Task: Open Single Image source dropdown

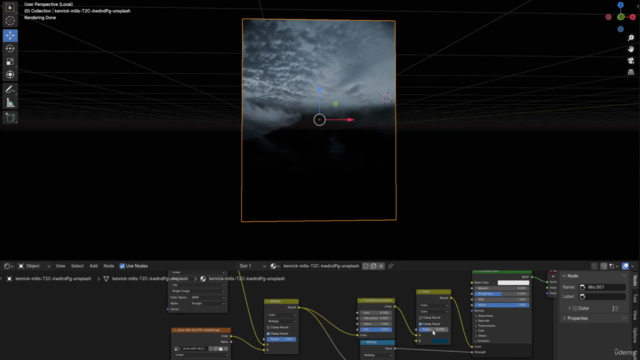Action: (198, 291)
